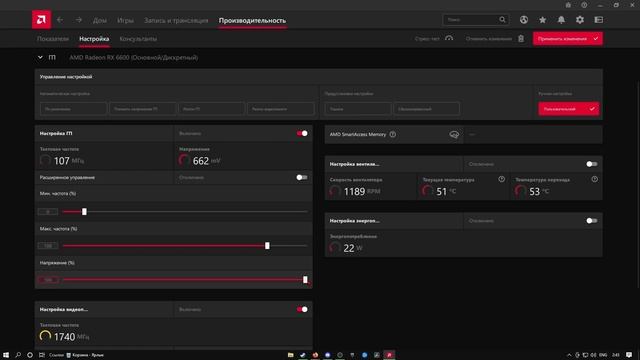Select the По умолчанию automatic preset
Screen dimensions: 640x360
[x=73, y=109]
